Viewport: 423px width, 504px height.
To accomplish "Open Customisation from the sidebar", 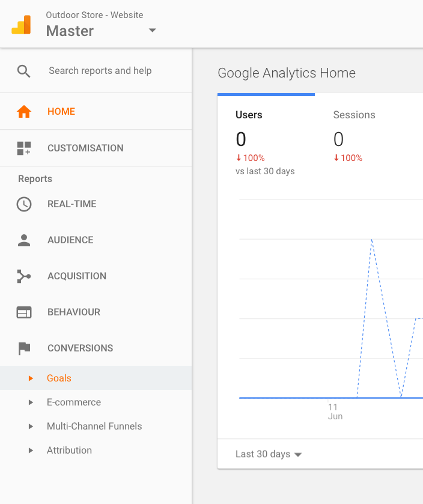I will (24, 148).
